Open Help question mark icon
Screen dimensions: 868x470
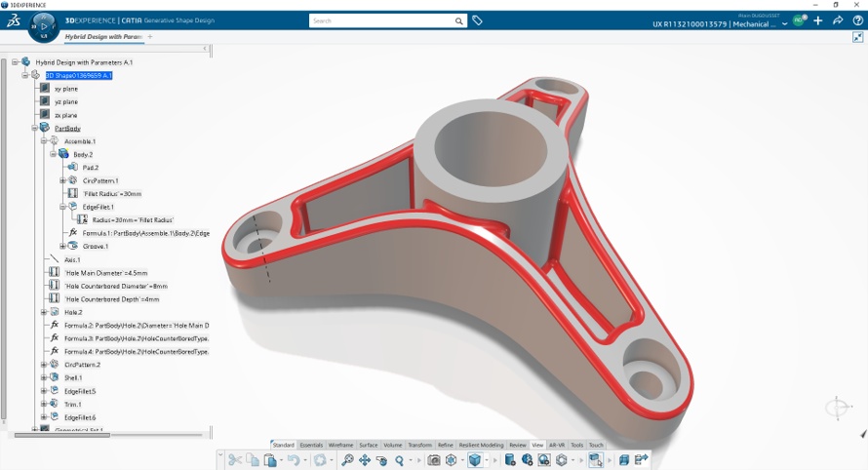(857, 20)
